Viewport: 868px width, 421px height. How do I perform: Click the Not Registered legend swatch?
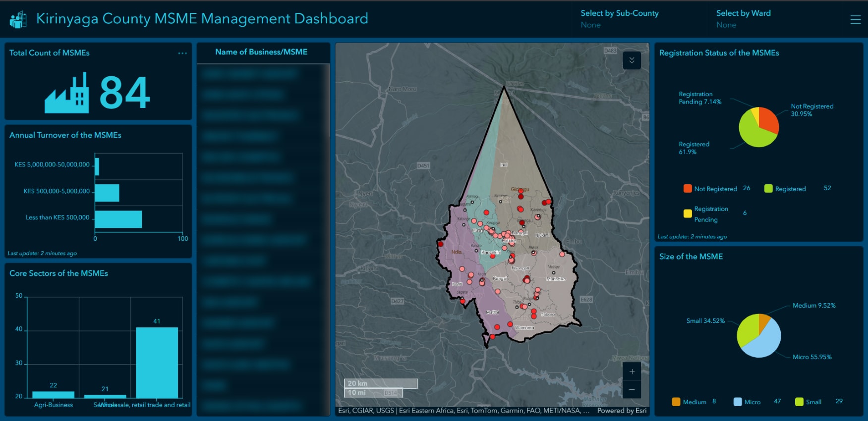(688, 188)
